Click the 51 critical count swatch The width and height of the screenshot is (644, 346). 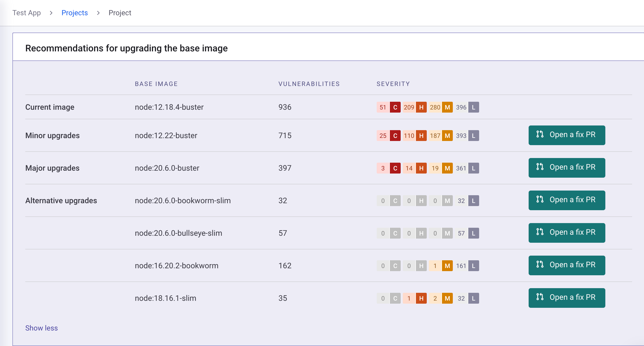click(x=383, y=107)
